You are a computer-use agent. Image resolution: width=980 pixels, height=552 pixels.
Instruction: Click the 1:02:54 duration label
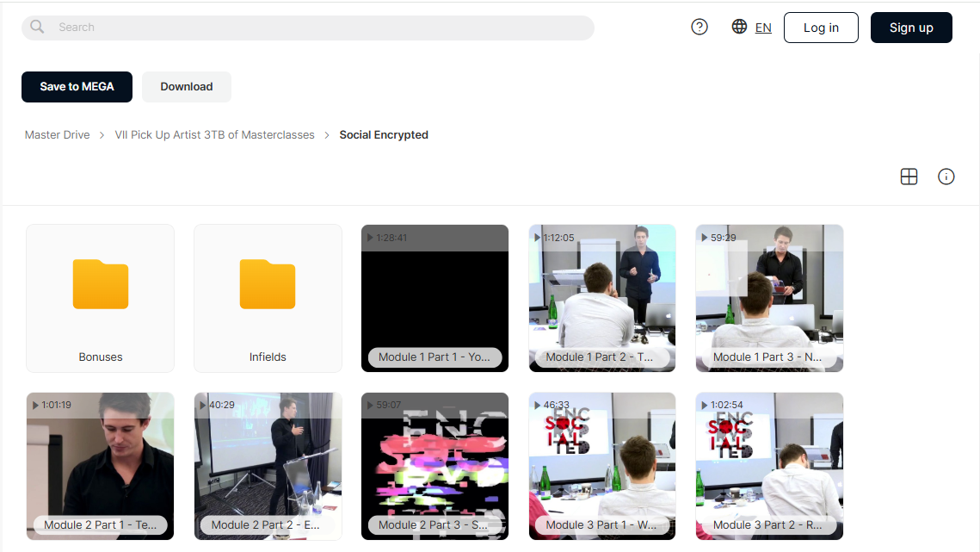click(727, 405)
